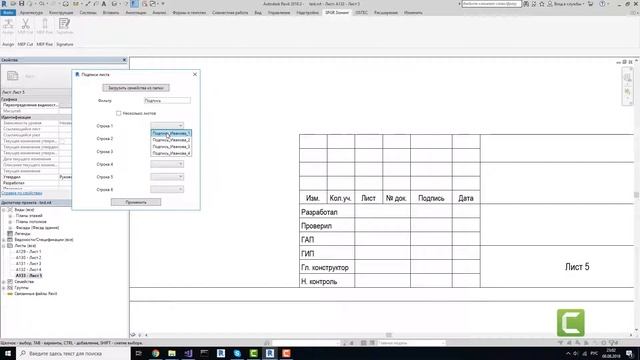Screen dimensions: 640x360
Task: Click the text A tool in Quick Access
Action: (x=104, y=4)
